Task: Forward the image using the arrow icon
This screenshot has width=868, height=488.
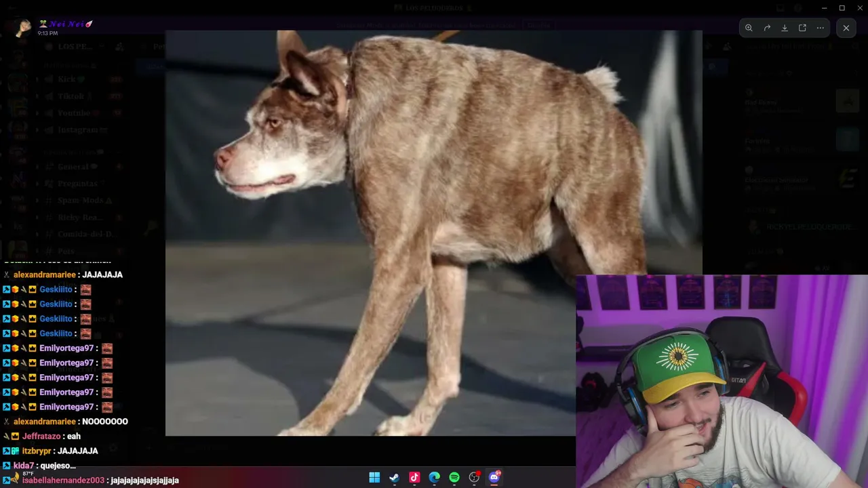Action: (767, 28)
